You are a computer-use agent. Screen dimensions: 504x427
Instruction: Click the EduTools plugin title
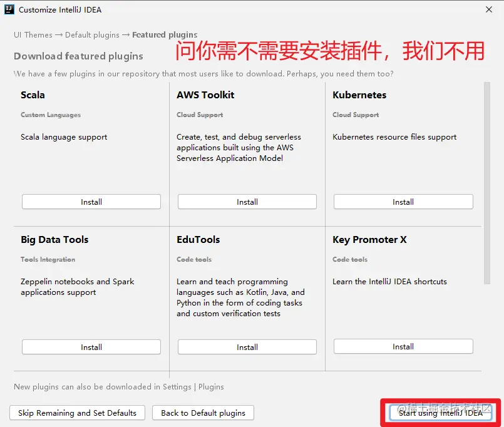click(x=198, y=240)
